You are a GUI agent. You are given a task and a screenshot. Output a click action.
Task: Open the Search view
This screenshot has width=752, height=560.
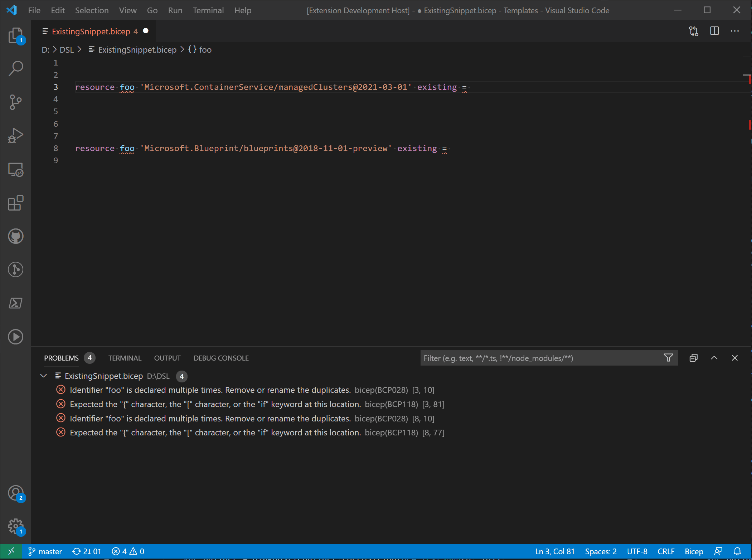click(16, 68)
